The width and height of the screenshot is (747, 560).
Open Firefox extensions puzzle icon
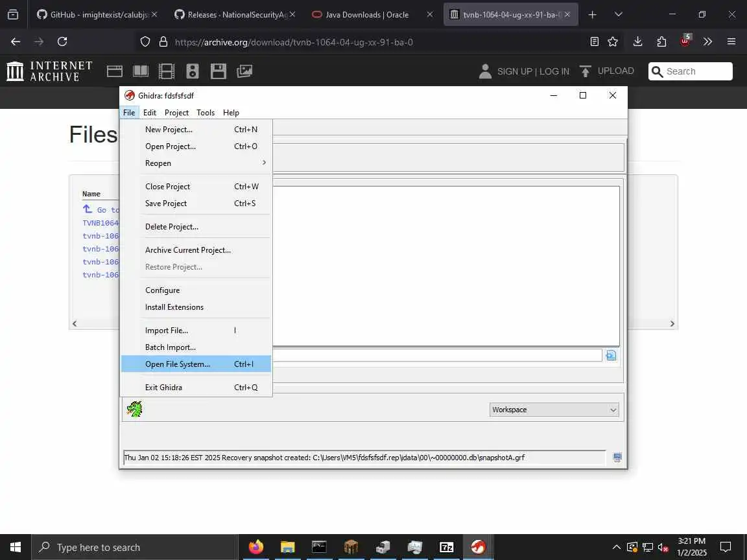tap(661, 42)
